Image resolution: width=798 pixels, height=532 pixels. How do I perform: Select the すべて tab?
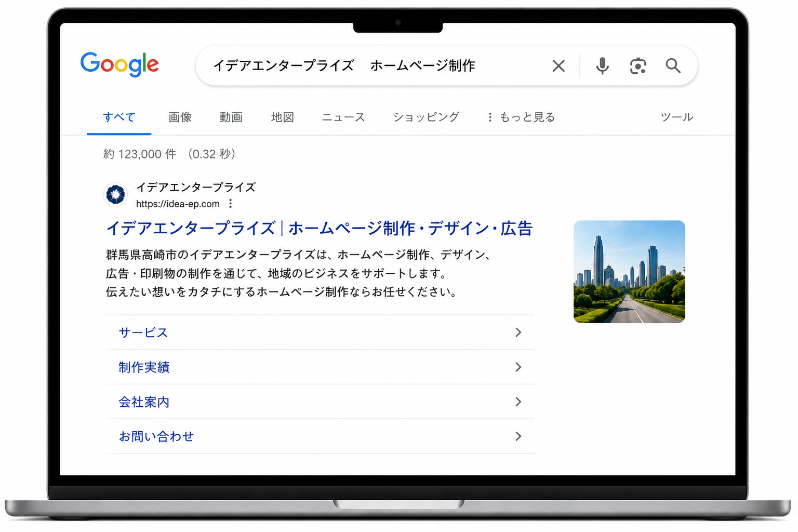pos(119,117)
